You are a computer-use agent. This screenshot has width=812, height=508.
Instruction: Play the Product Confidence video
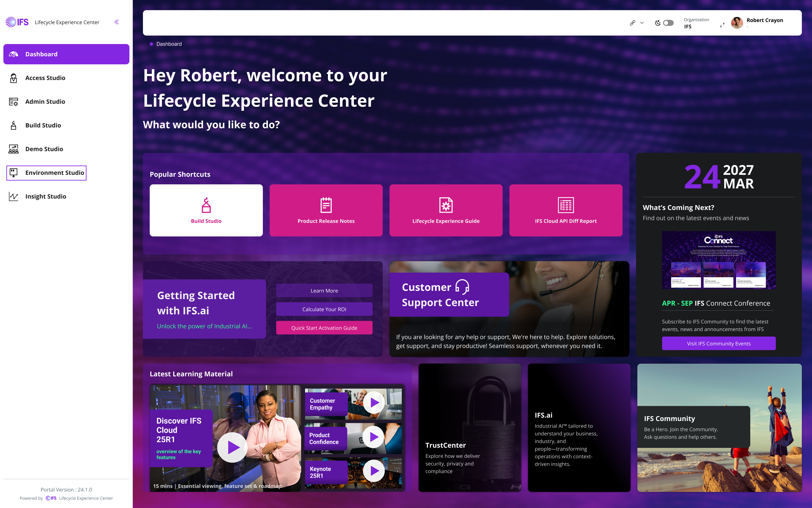[x=373, y=437]
